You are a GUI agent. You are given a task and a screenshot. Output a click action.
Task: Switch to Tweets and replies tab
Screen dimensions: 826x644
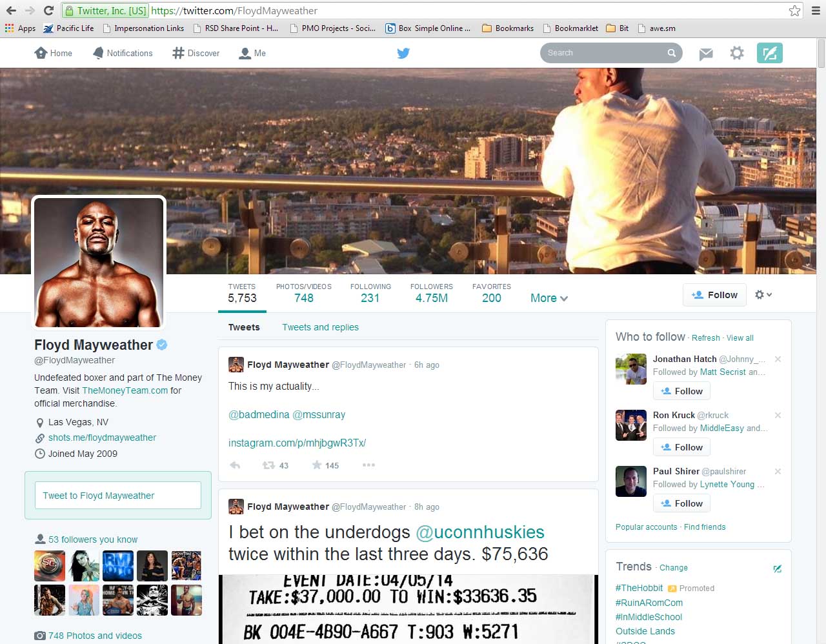pyautogui.click(x=320, y=327)
